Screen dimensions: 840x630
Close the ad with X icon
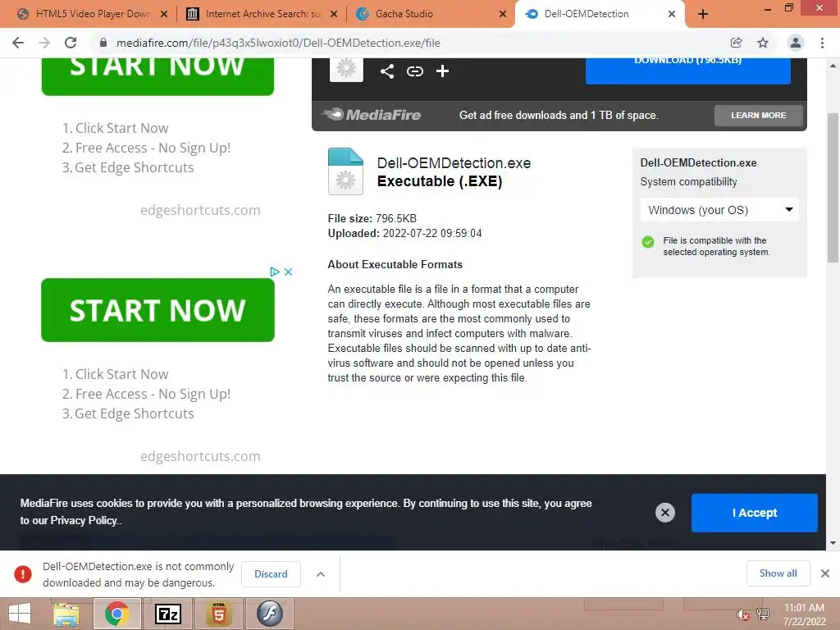[288, 272]
